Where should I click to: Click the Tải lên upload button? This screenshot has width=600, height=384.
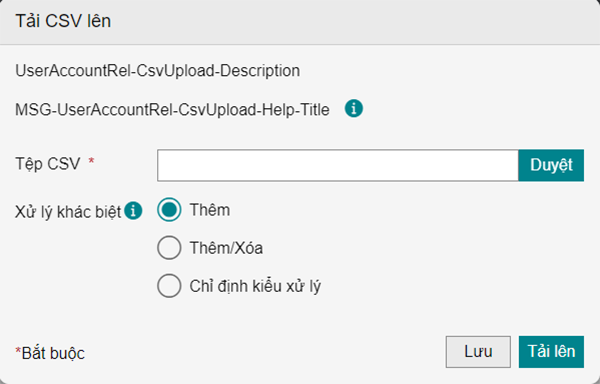coord(551,352)
